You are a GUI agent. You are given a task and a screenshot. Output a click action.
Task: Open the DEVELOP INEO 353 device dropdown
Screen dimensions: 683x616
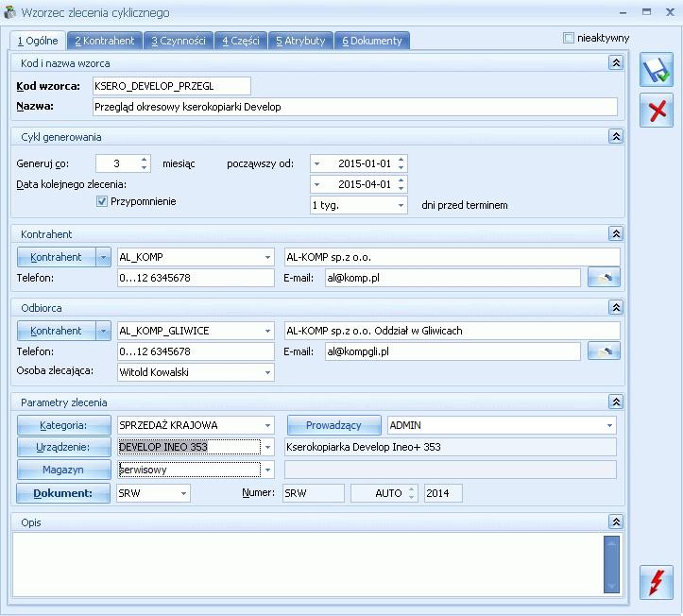(x=267, y=447)
